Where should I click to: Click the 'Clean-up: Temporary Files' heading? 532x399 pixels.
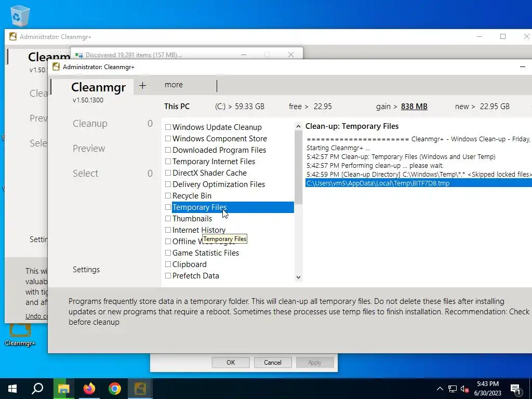[x=352, y=126]
